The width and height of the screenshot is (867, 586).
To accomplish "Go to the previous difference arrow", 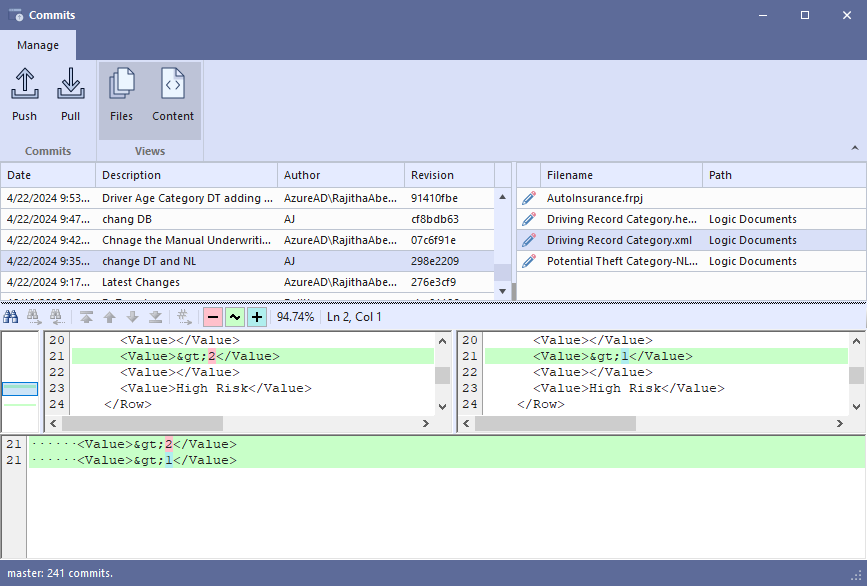I will (x=109, y=317).
